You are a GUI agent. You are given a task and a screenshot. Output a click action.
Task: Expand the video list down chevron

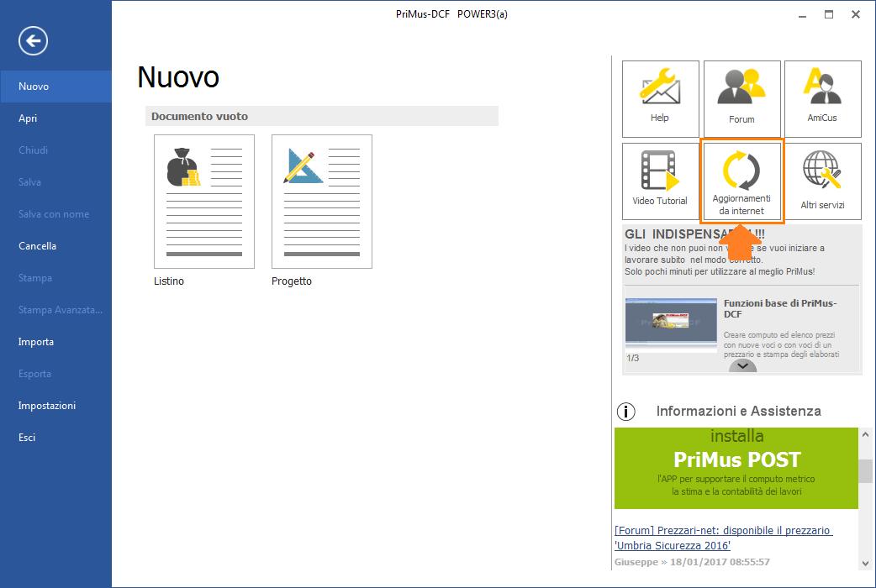tap(743, 365)
